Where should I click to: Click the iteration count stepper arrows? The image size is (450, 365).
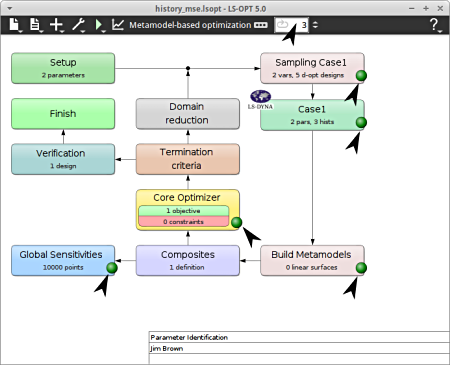tap(315, 25)
